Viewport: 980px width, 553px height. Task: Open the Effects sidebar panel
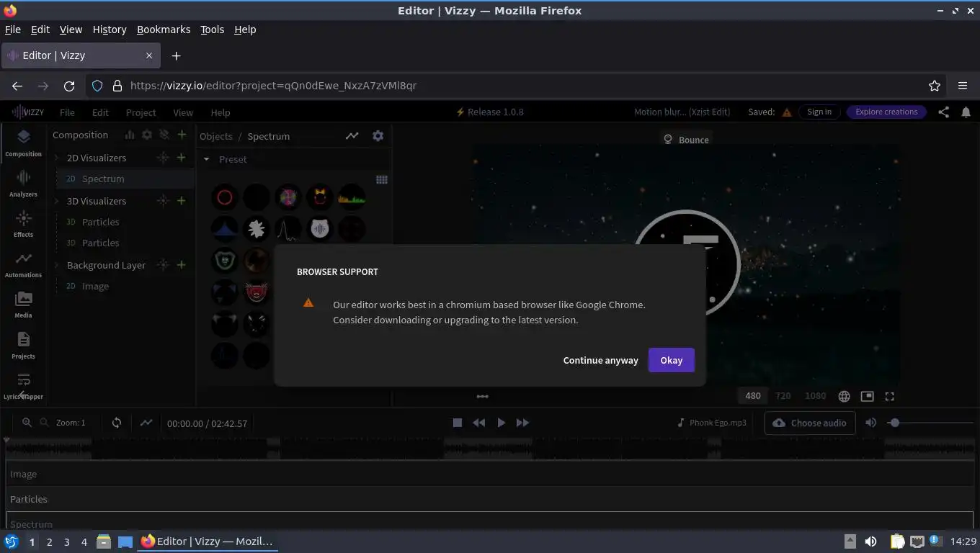(x=23, y=223)
